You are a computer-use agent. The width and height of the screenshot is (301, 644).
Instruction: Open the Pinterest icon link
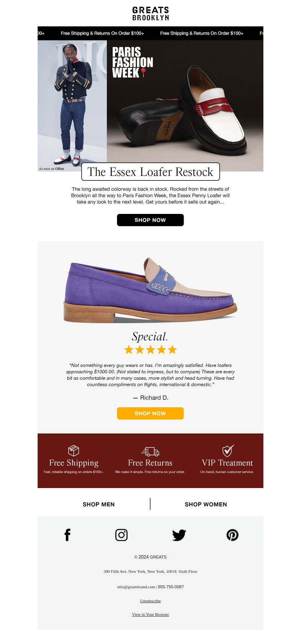point(233,535)
